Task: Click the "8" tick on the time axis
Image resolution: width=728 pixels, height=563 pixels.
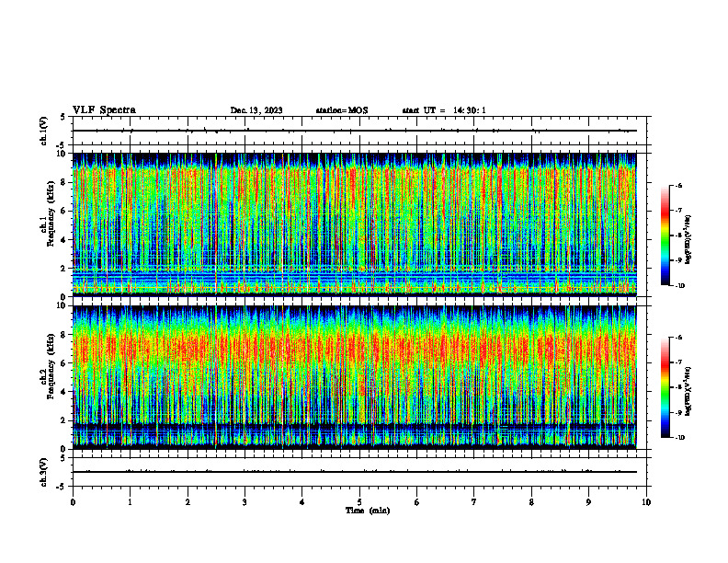Action: point(531,502)
